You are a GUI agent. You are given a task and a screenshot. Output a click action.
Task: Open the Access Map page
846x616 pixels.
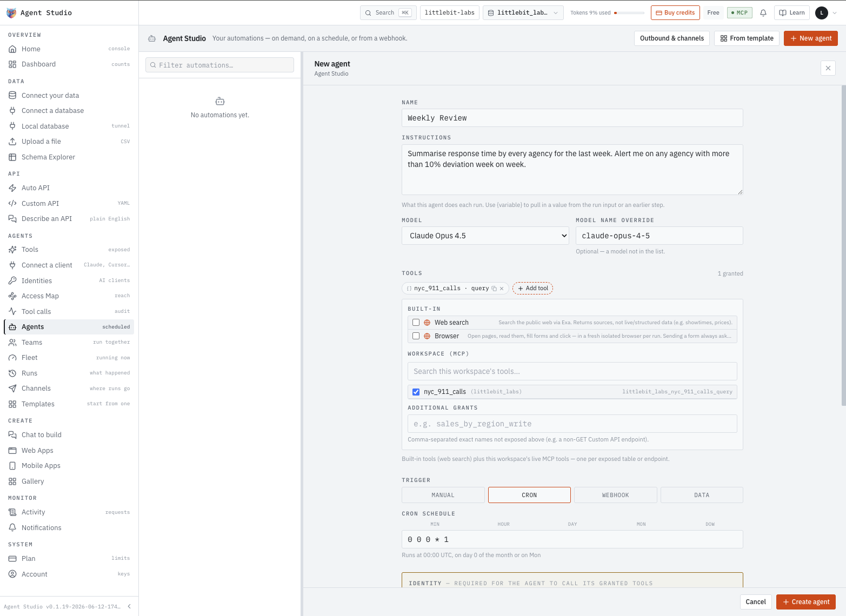coord(69,296)
